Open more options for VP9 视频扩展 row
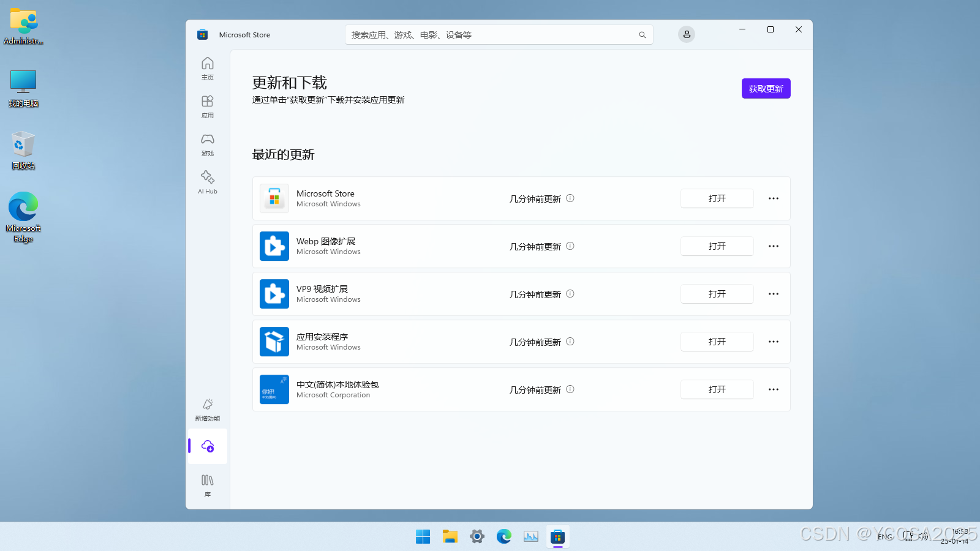Viewport: 980px width, 551px height. point(774,294)
